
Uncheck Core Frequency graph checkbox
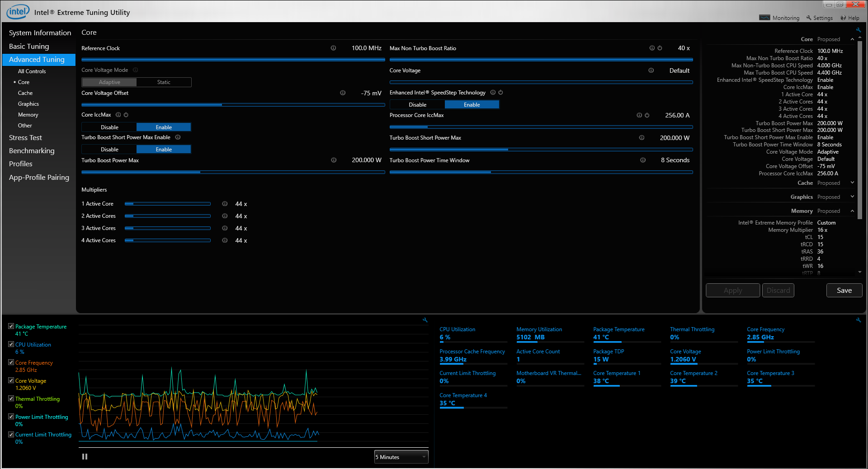coord(11,362)
